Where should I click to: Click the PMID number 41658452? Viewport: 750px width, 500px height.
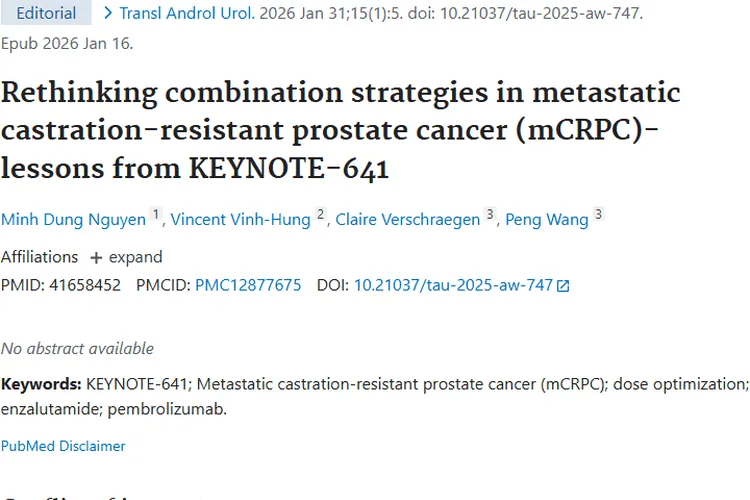click(85, 285)
